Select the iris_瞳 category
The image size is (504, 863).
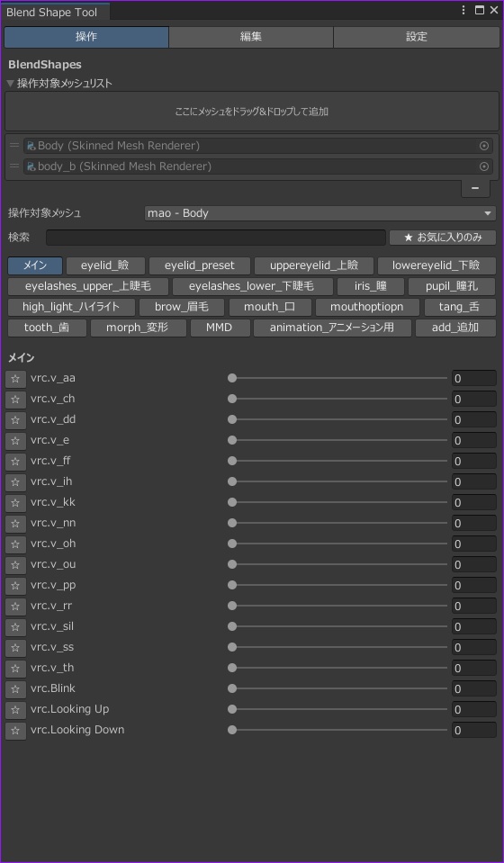pyautogui.click(x=371, y=286)
